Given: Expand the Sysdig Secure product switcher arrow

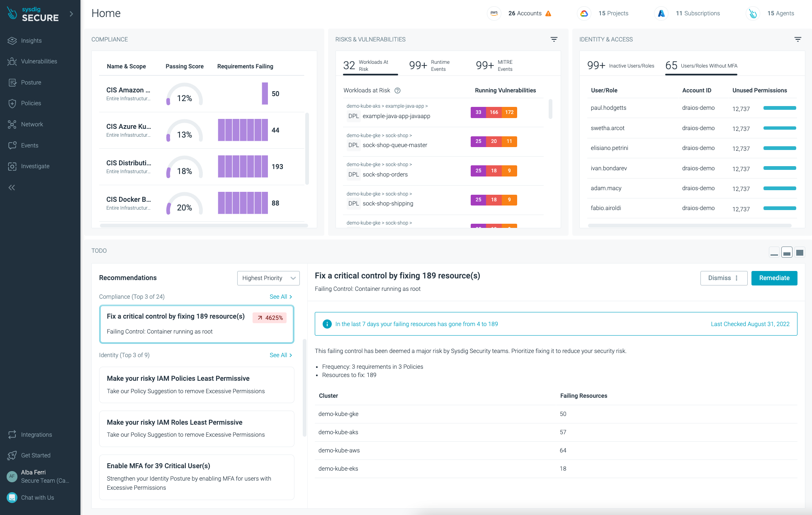Looking at the screenshot, I should pyautogui.click(x=71, y=14).
